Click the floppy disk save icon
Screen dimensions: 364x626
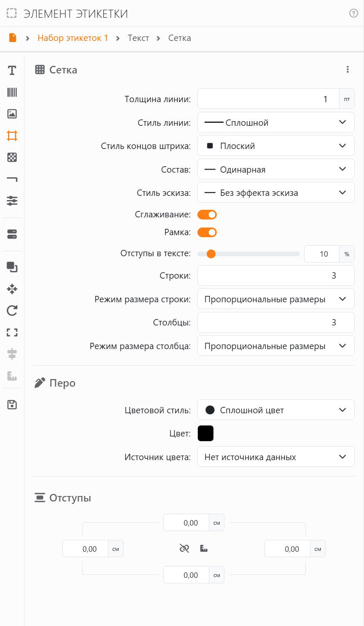pyautogui.click(x=12, y=405)
